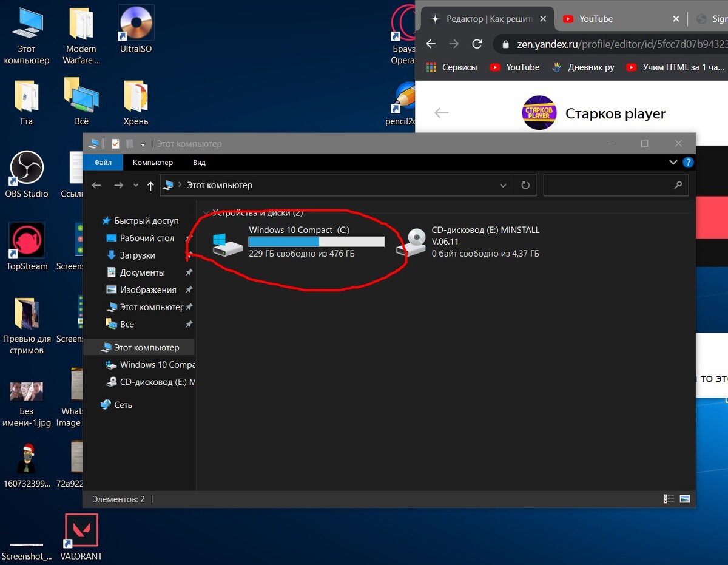Open the Файл menu in Explorer
The height and width of the screenshot is (565, 728).
click(x=103, y=163)
